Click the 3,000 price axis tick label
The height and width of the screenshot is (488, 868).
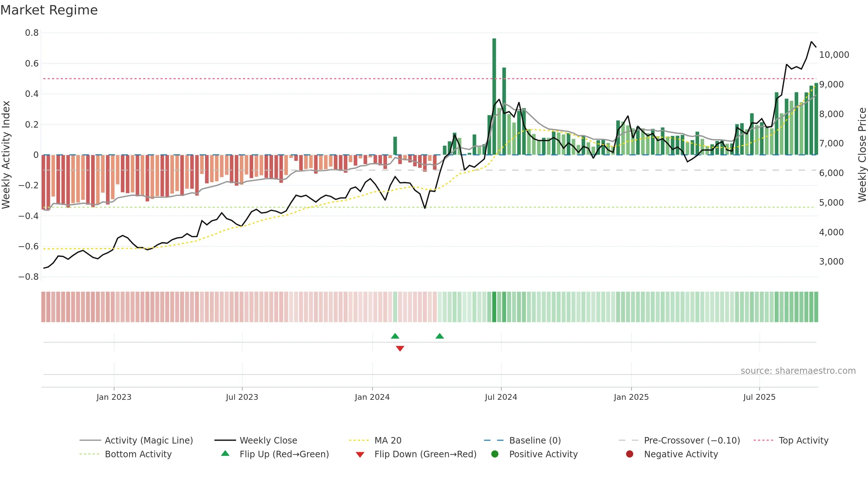831,262
